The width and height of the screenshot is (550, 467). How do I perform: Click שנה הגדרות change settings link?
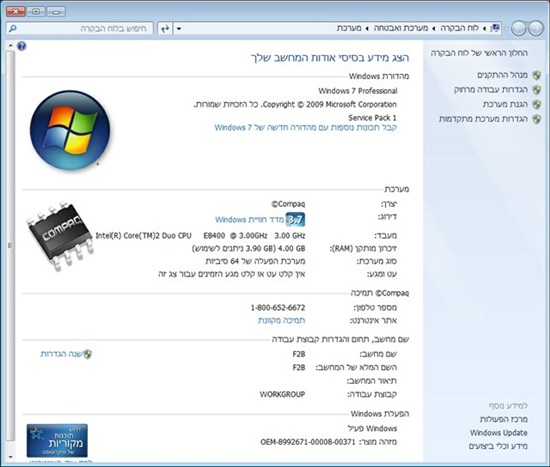(61, 354)
